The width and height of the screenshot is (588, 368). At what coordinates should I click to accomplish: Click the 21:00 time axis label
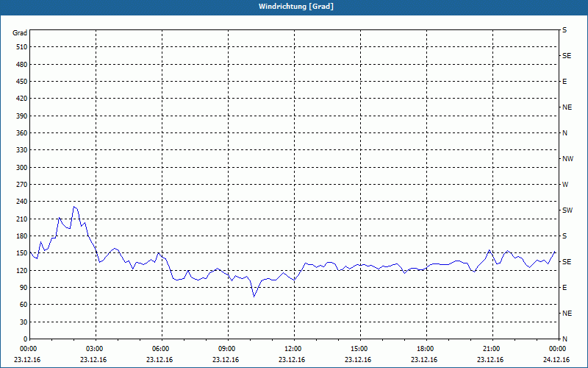click(491, 349)
